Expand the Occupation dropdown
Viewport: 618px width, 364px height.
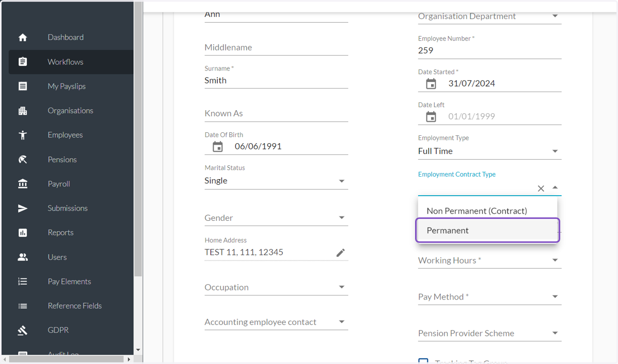coord(341,287)
